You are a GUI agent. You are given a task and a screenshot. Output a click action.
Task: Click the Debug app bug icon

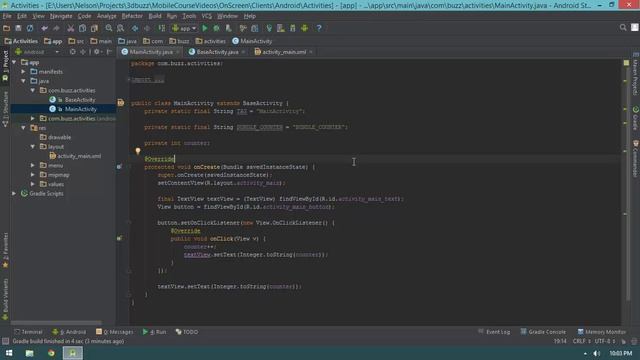(217, 28)
